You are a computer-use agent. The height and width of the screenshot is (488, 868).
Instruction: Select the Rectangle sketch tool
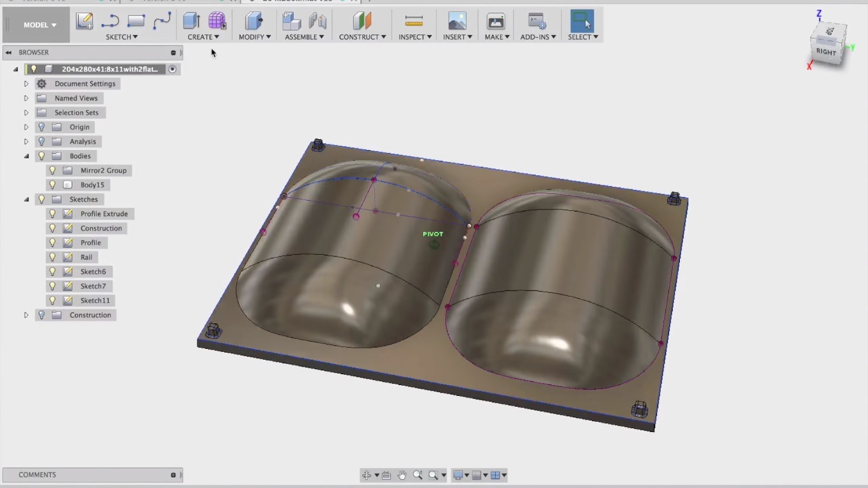(x=136, y=21)
